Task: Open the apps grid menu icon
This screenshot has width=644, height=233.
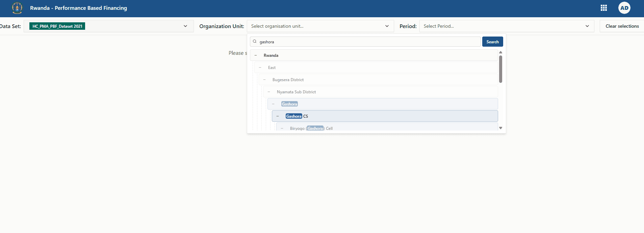Action: [x=603, y=8]
